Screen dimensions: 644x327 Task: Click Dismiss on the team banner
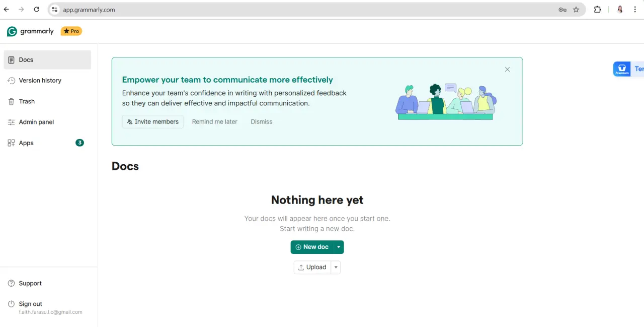[x=262, y=122]
